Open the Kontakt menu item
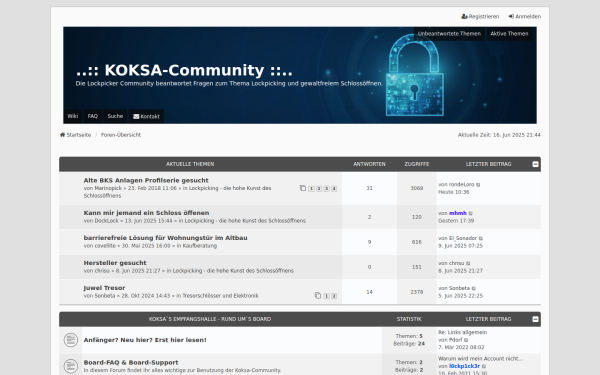Screen dimensions: 600x375 pos(146,116)
